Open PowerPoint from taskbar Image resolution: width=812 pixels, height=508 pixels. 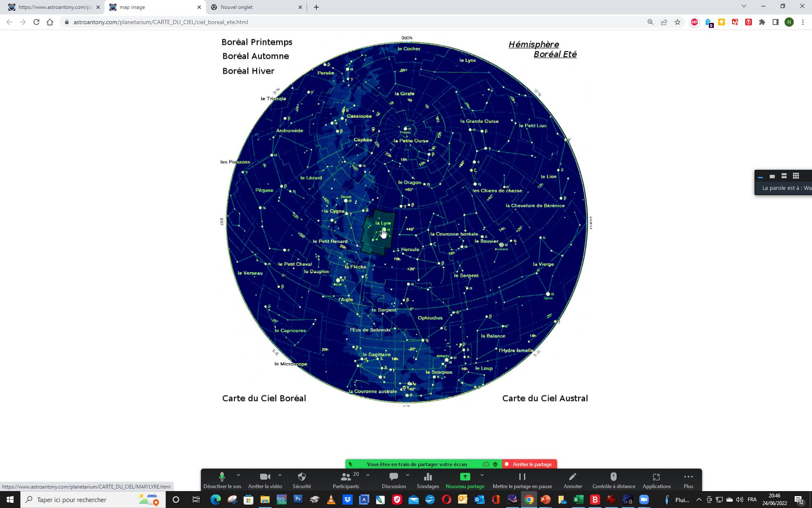[x=546, y=500]
